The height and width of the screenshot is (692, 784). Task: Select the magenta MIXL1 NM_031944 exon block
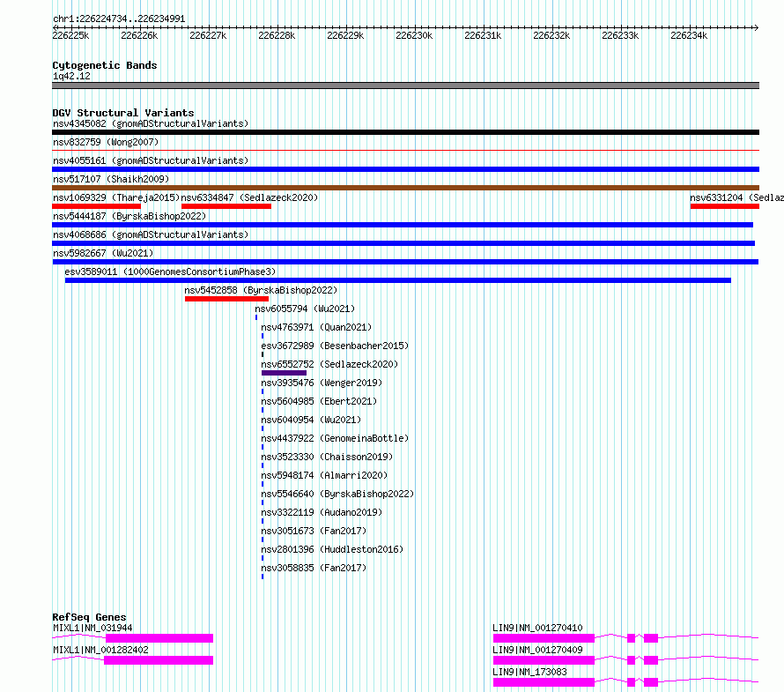[159, 638]
